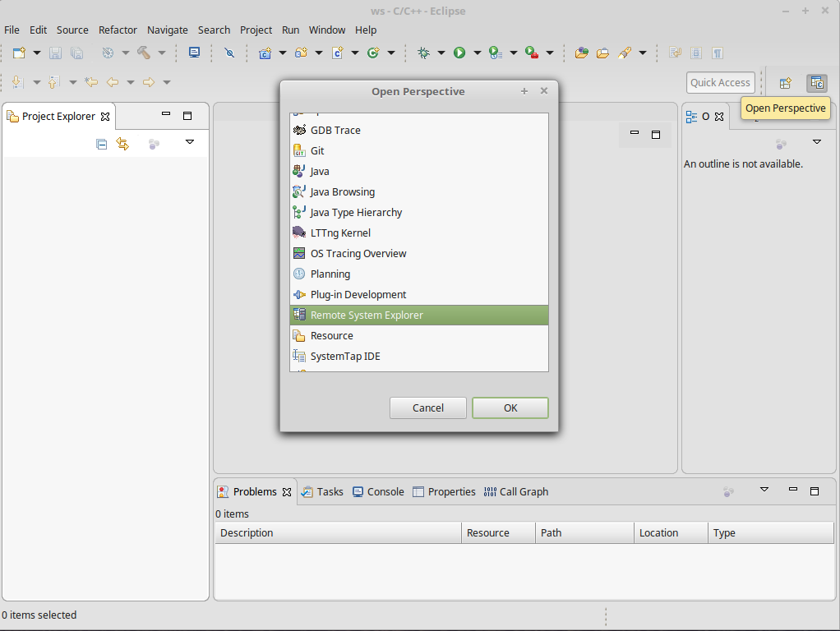Click the Quick Access search field

(x=721, y=82)
